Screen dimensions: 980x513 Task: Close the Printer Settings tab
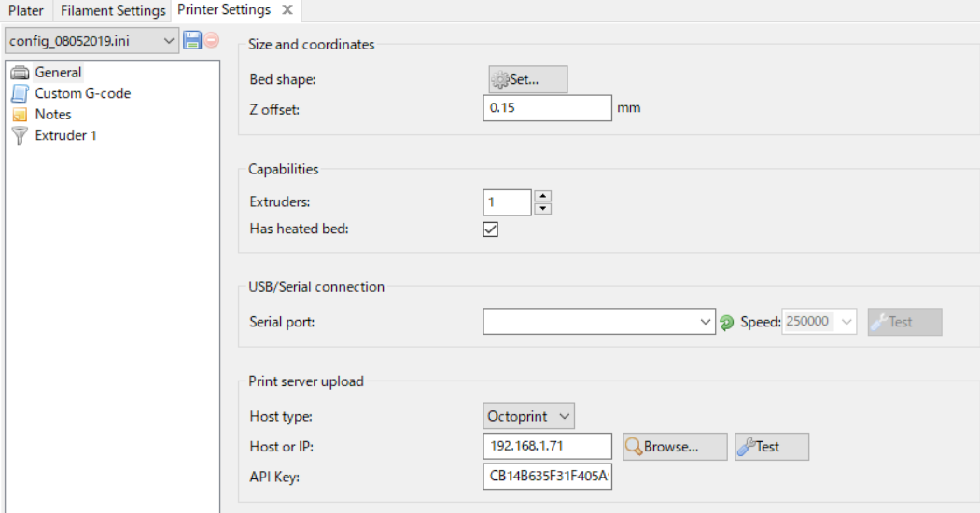287,10
